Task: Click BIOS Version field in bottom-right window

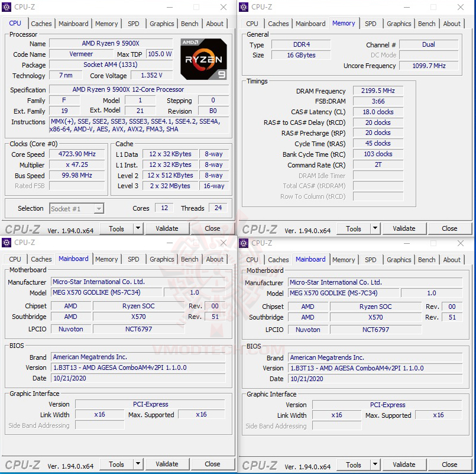Action: pyautogui.click(x=375, y=368)
